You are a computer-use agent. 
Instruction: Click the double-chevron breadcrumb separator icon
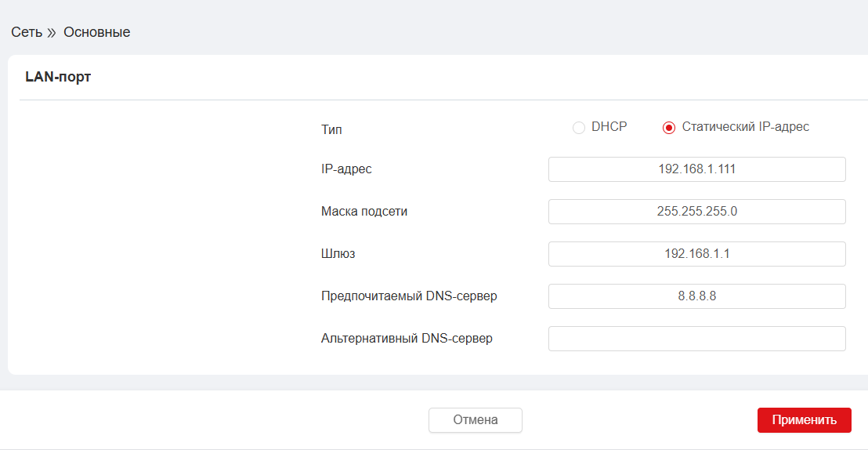(x=52, y=33)
